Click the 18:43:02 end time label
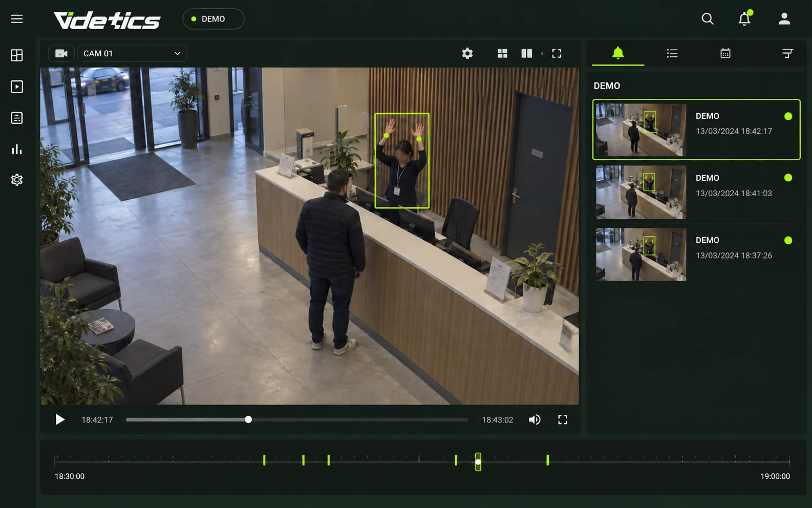Viewport: 812px width, 508px height. [x=498, y=420]
